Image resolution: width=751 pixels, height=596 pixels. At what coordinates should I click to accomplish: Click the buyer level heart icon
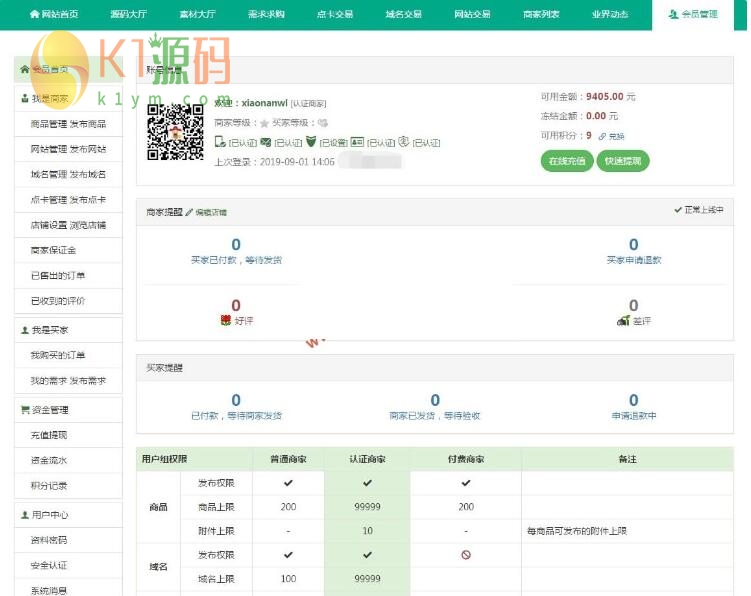point(322,123)
